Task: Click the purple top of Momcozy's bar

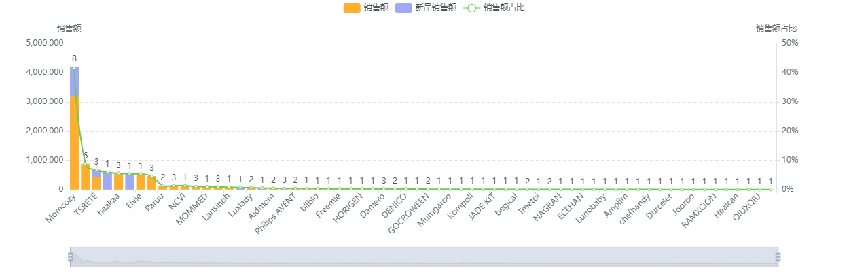Action: click(74, 81)
